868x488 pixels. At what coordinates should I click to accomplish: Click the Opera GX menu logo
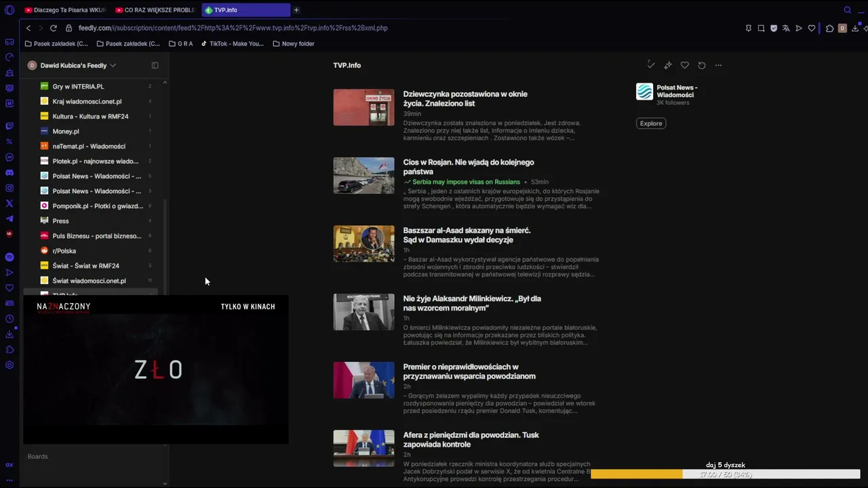pos(9,10)
